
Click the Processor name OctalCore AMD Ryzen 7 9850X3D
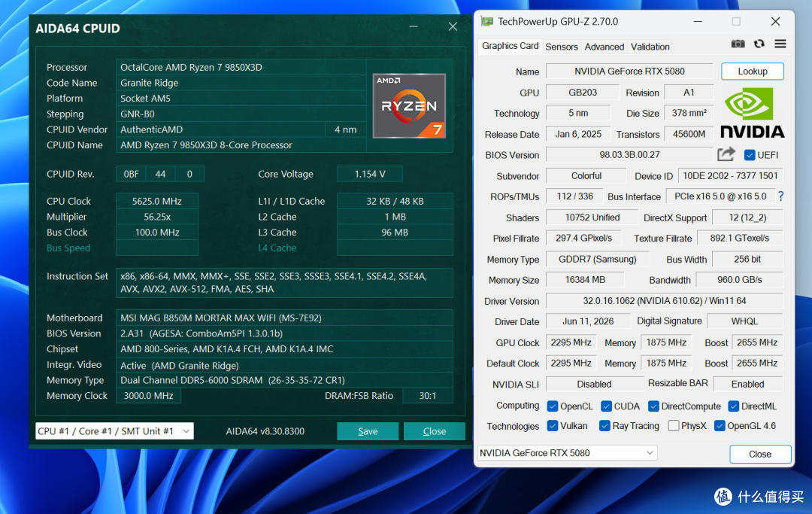[x=241, y=68]
